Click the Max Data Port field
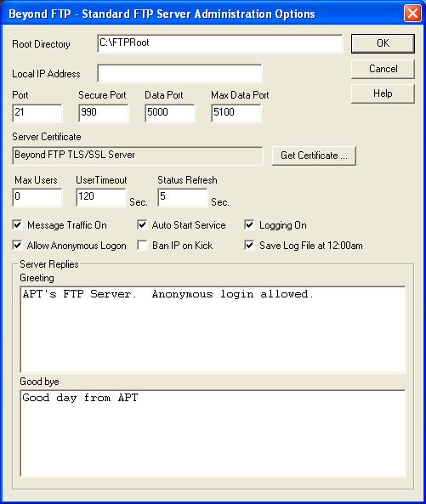The width and height of the screenshot is (426, 504). click(236, 113)
